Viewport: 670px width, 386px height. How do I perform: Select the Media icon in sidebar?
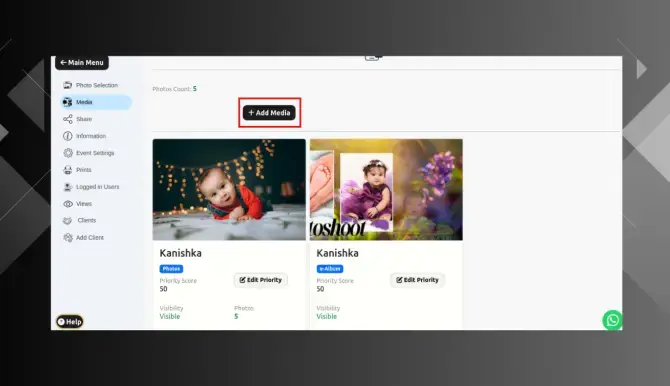[x=68, y=102]
